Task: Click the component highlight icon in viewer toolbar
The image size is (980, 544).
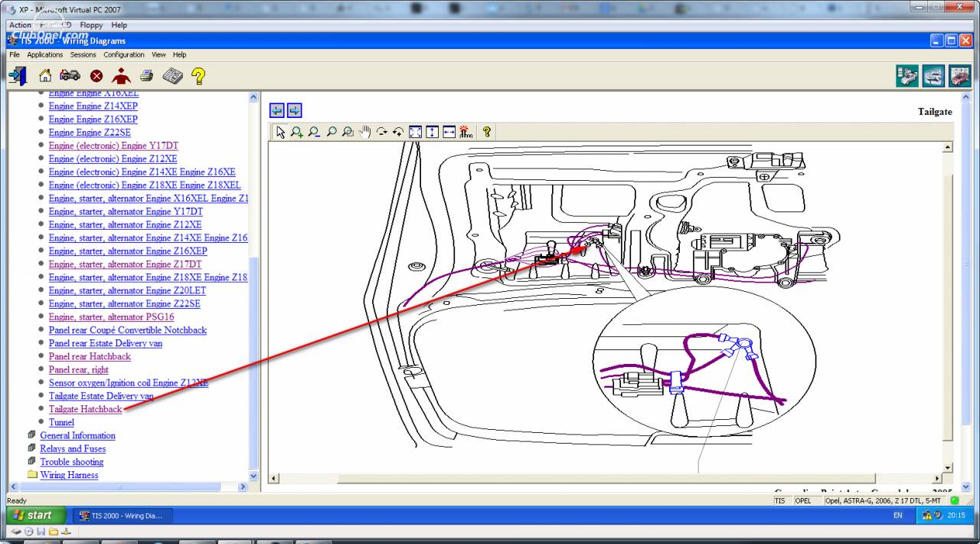Action: coord(465,132)
